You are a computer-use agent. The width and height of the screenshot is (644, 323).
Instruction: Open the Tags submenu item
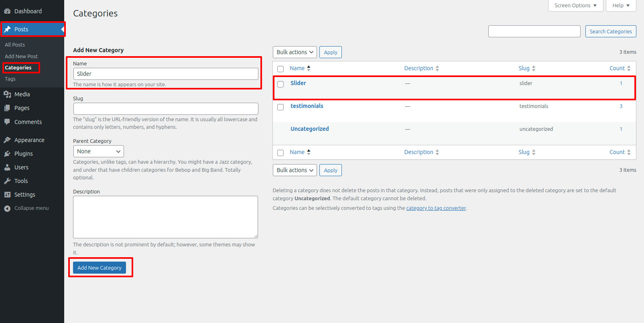pos(10,79)
